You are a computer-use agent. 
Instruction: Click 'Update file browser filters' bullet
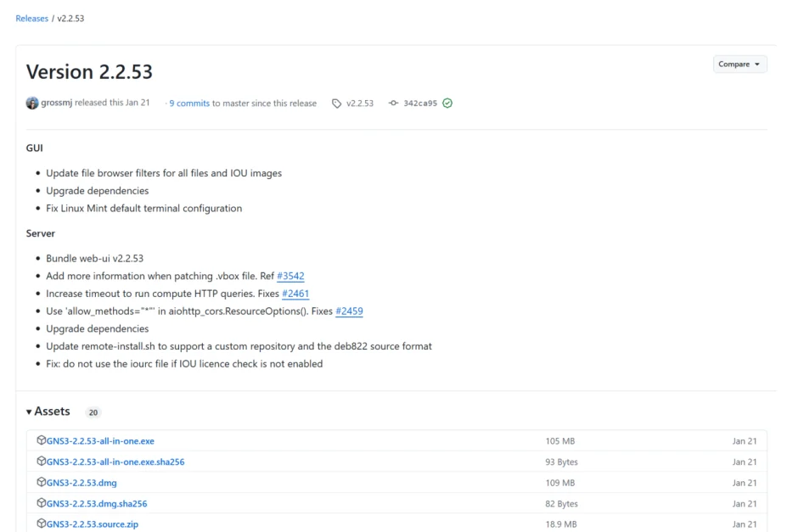tap(164, 173)
